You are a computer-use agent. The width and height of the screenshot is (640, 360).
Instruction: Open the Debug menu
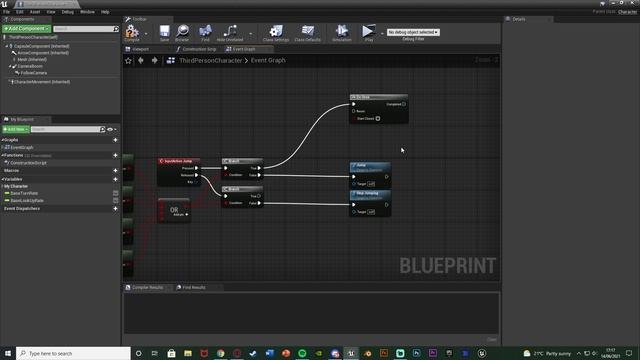(68, 12)
